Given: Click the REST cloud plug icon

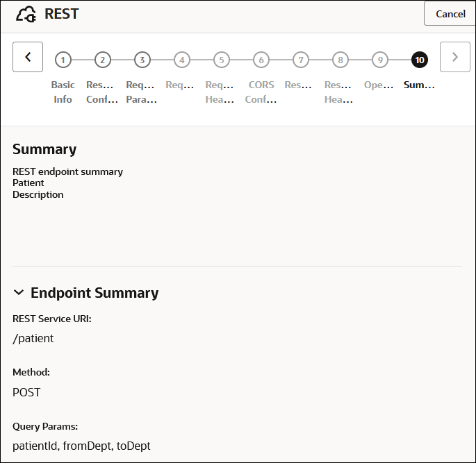Looking at the screenshot, I should click(26, 15).
